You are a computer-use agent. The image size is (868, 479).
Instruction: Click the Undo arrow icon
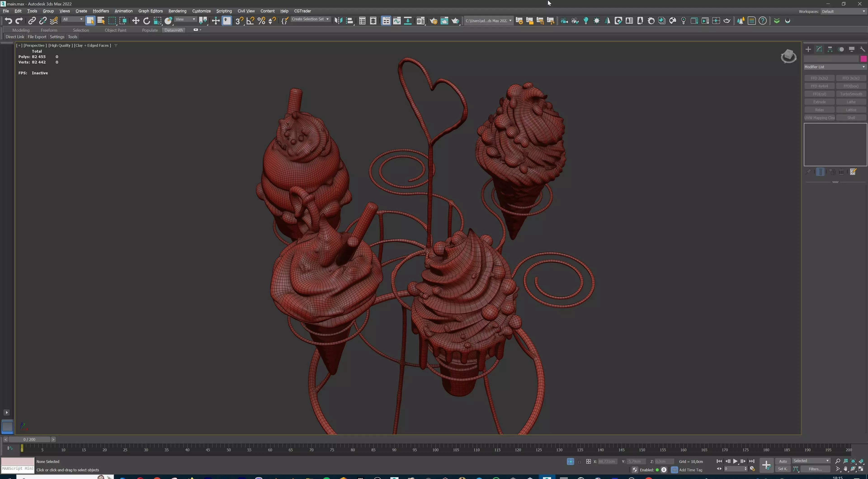8,21
